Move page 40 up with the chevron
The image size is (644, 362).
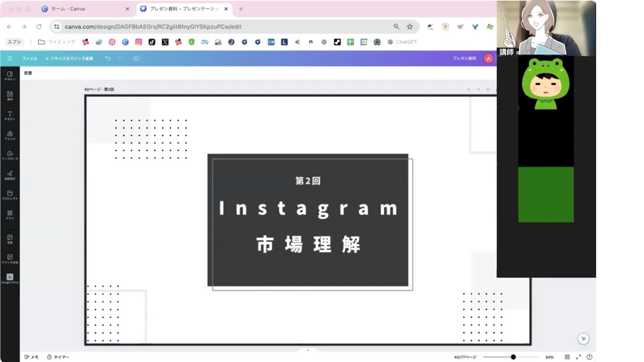pyautogui.click(x=468, y=89)
